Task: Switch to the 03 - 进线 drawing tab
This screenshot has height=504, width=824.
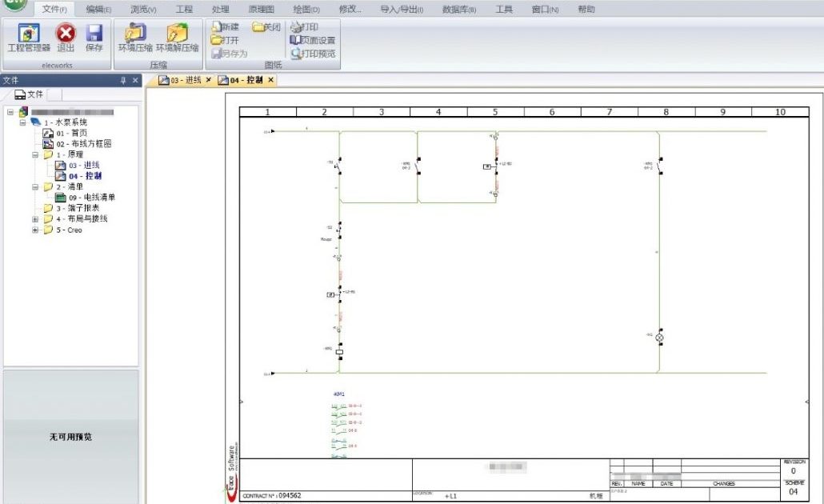Action: (x=181, y=80)
